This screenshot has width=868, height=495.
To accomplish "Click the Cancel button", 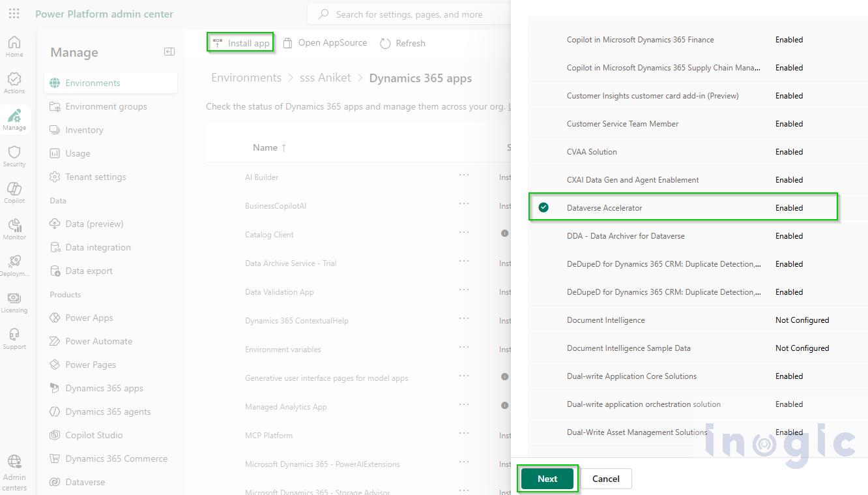I will pos(606,479).
